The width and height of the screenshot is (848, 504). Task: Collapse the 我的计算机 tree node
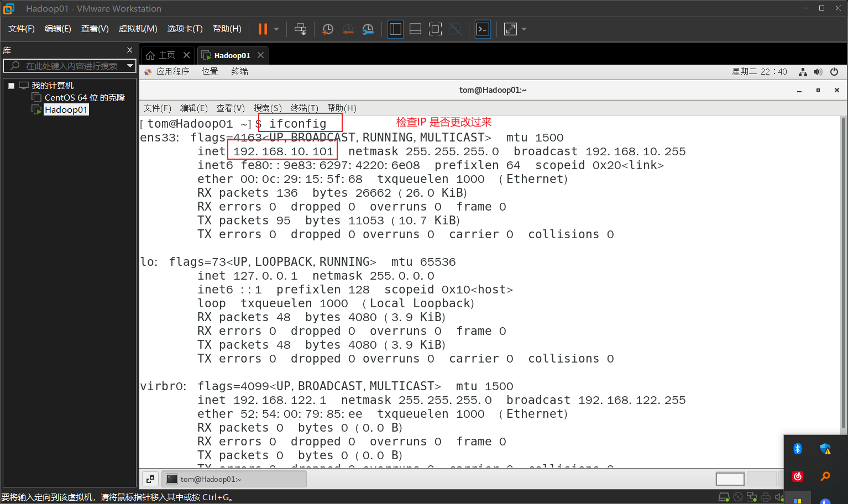pyautogui.click(x=11, y=86)
